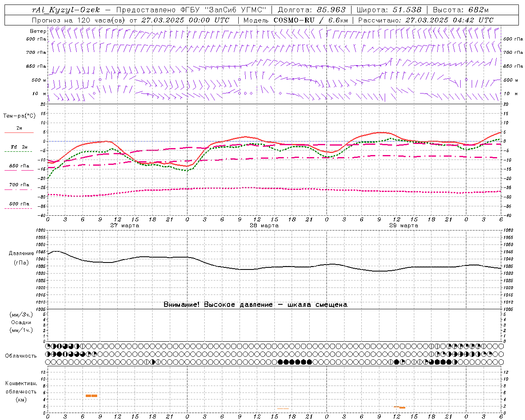Click the 29 марта date label

404,226
